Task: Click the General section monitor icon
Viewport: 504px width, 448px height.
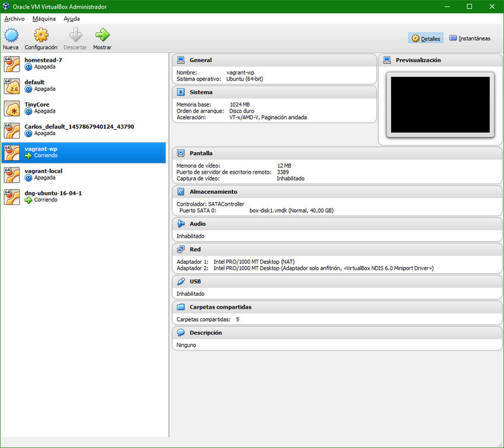Action: click(x=181, y=60)
